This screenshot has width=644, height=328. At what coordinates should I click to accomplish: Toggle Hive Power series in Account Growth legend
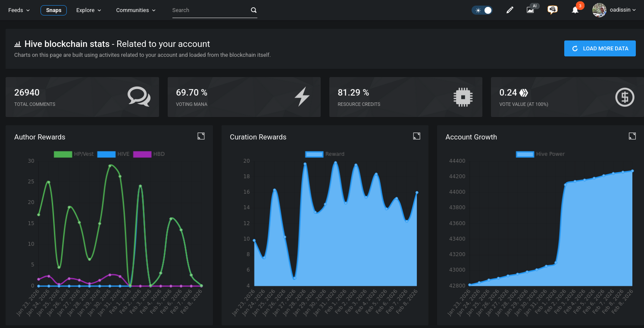[540, 154]
